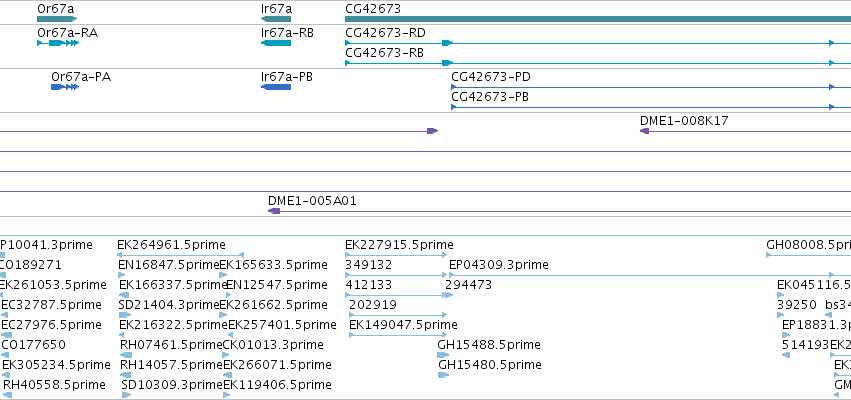This screenshot has height=400, width=851.
Task: Select the DME1-005A01 purple arrow feature
Action: pyautogui.click(x=560, y=211)
